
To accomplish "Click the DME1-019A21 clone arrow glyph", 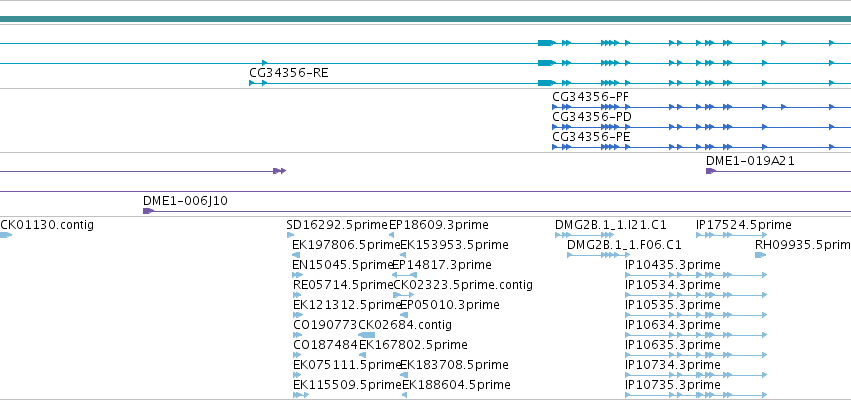I will pos(711,171).
